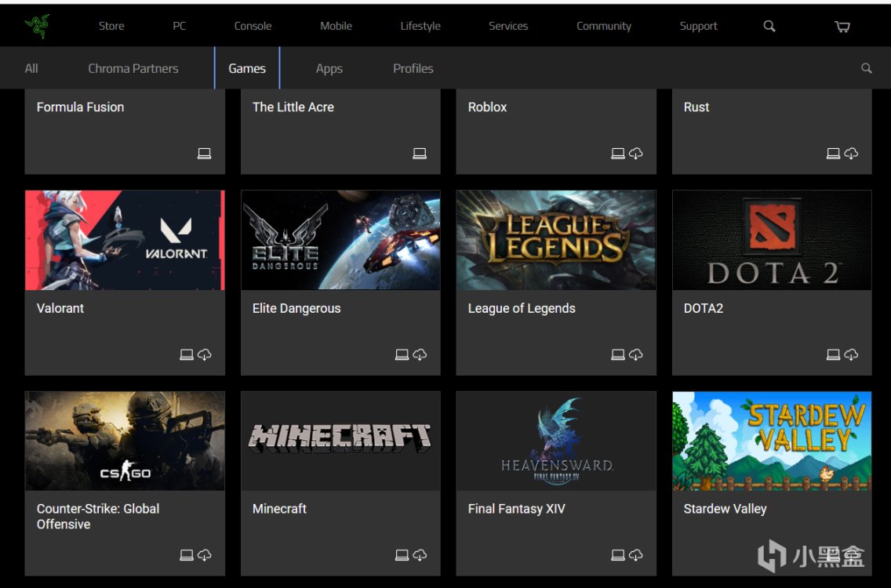891x588 pixels.
Task: Click the cloud download icon on Rust card
Action: [851, 154]
